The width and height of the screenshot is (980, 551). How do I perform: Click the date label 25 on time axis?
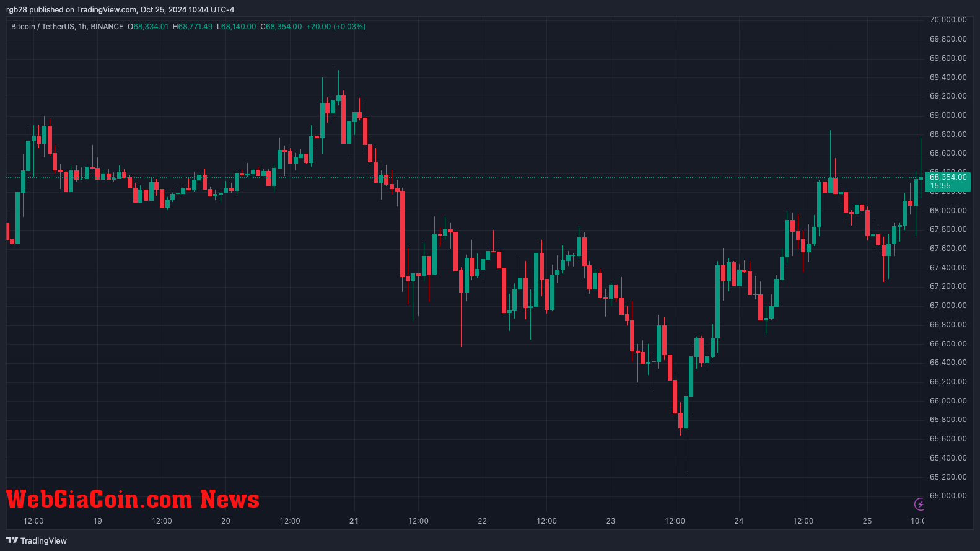click(x=867, y=521)
